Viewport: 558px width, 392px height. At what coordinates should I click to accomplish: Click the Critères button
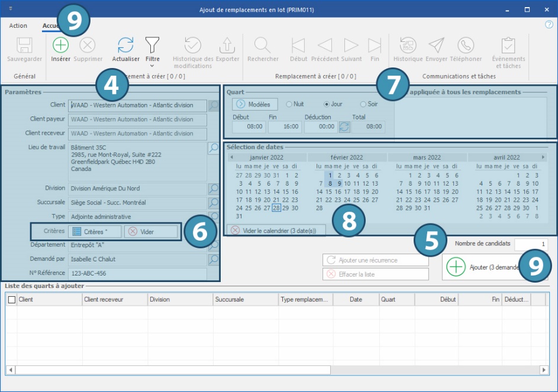[95, 232]
